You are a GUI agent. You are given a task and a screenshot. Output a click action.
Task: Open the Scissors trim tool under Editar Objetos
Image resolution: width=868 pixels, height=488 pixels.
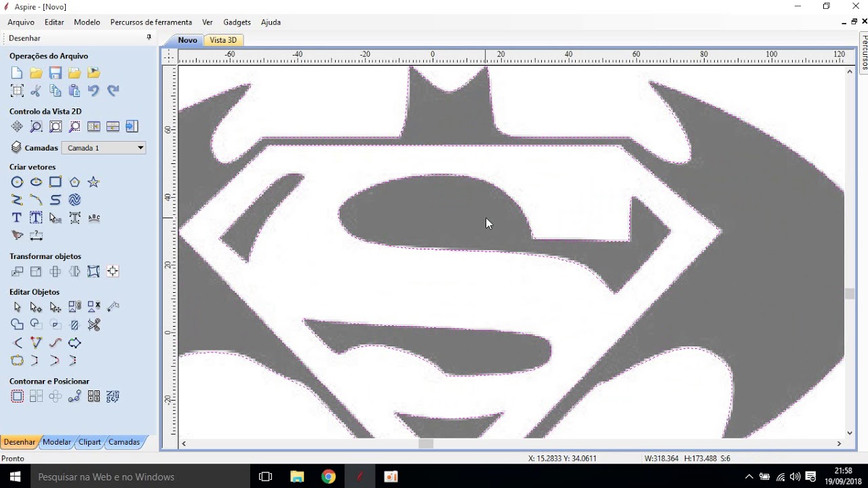point(94,325)
